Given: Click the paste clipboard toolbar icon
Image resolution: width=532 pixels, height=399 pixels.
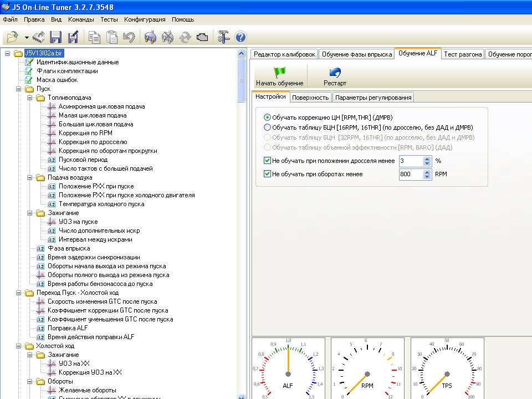Looking at the screenshot, I should click(111, 37).
